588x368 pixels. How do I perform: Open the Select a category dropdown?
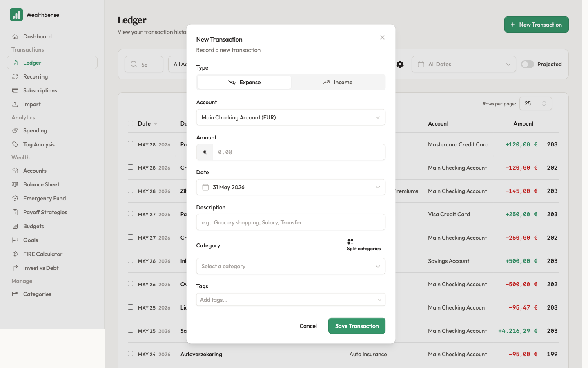[x=291, y=266]
